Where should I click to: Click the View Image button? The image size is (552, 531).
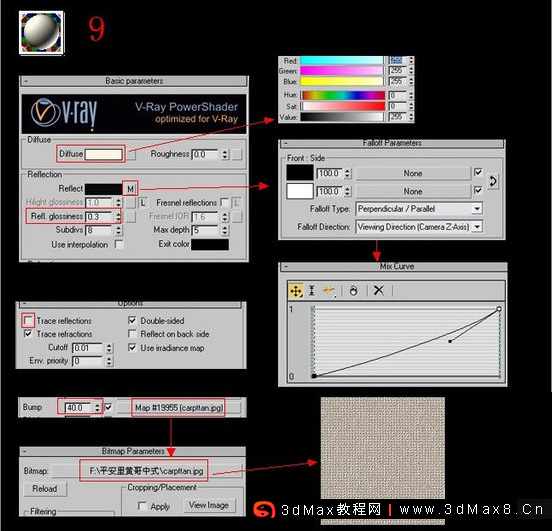click(x=209, y=505)
